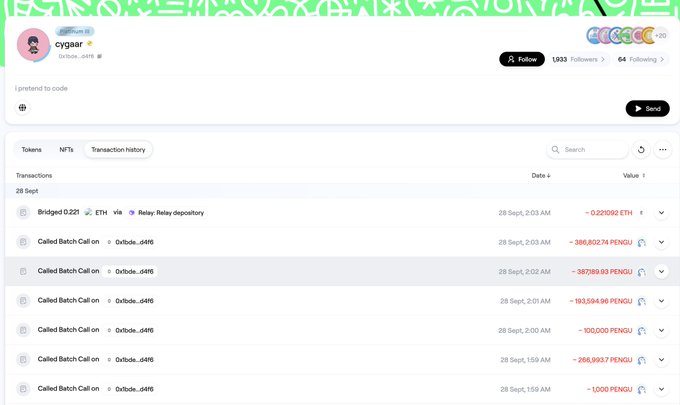Switch to the Tokens tab
680x405 pixels.
pyautogui.click(x=32, y=150)
